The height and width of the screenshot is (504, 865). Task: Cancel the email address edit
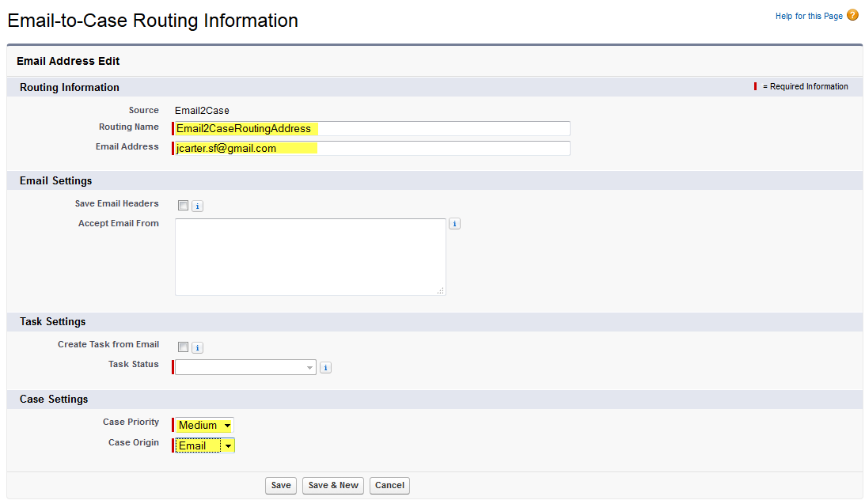(x=389, y=485)
